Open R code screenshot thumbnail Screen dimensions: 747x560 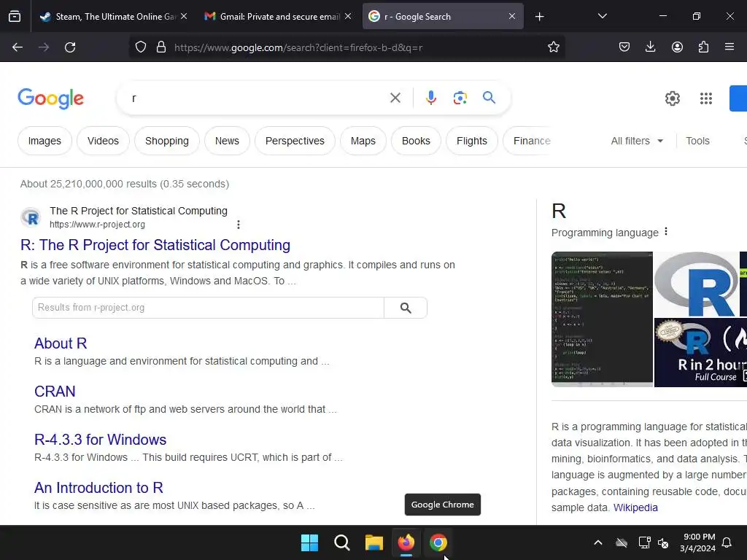pos(602,319)
